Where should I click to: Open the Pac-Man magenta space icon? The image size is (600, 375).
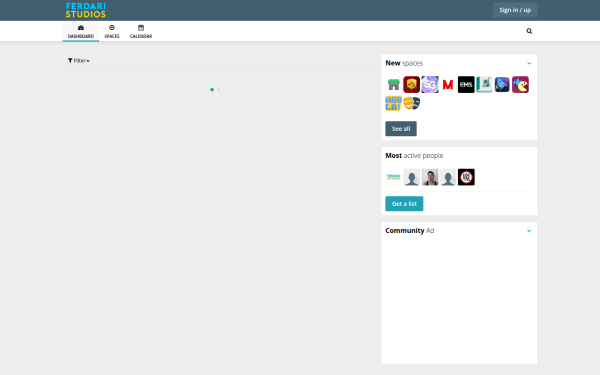pos(520,85)
